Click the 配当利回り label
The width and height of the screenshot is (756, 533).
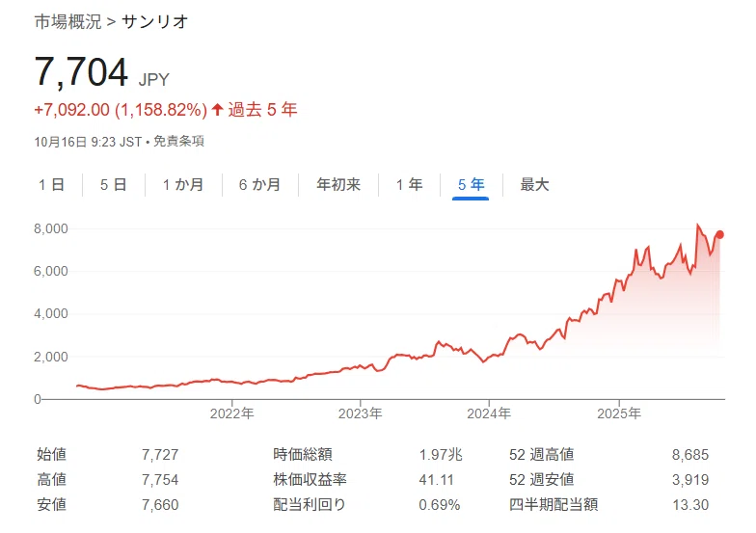coord(310,505)
